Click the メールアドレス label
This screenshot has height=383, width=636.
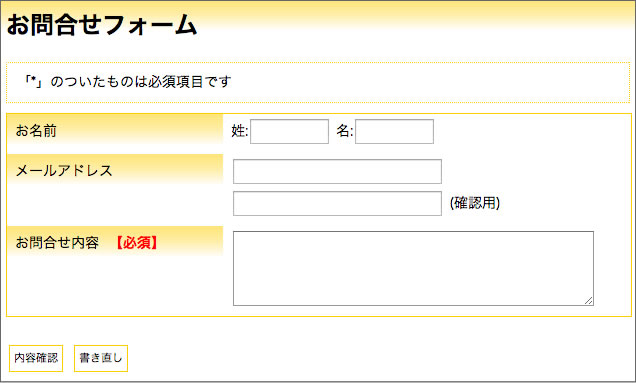pyautogui.click(x=64, y=170)
